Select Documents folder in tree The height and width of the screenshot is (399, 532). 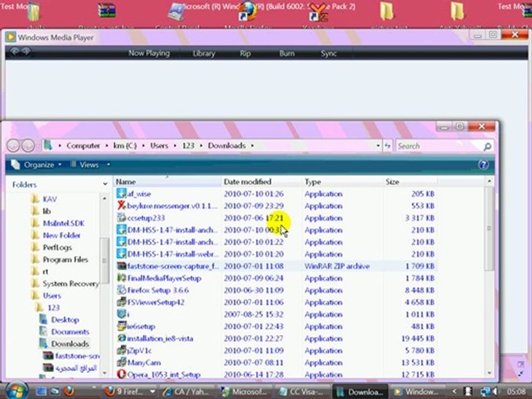tap(70, 332)
